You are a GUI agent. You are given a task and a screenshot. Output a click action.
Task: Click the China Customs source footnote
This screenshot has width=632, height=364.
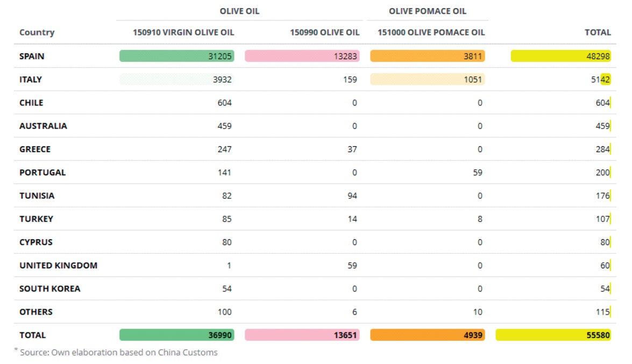tap(117, 353)
